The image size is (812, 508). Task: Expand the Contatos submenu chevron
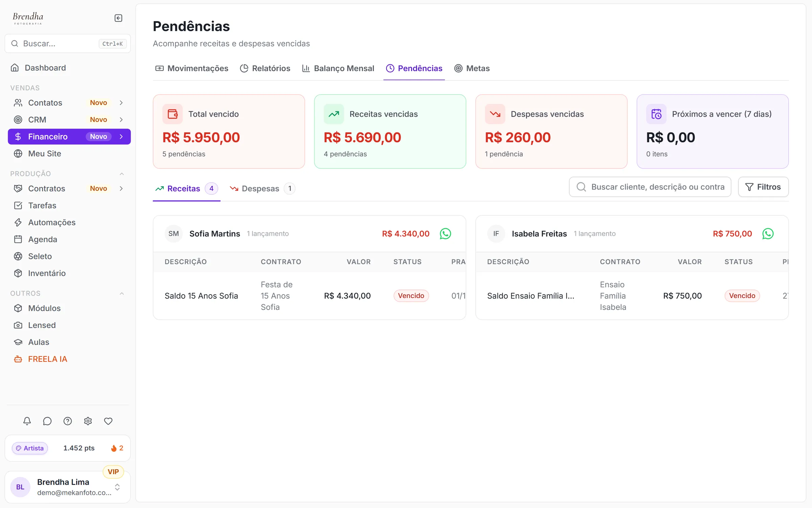point(121,103)
